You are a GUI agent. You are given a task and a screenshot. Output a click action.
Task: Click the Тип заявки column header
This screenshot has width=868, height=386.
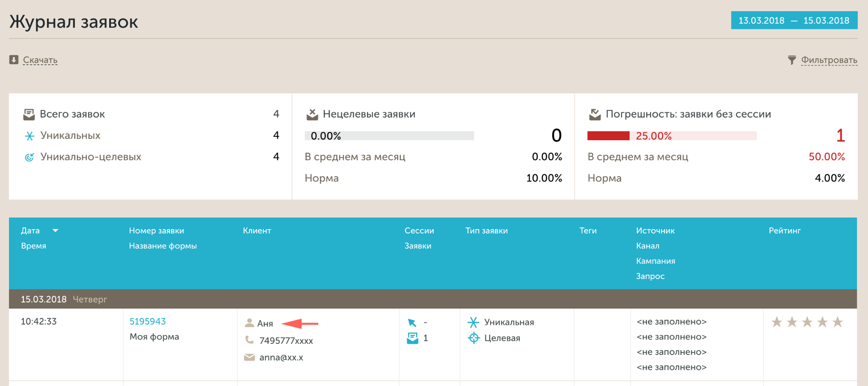click(486, 230)
